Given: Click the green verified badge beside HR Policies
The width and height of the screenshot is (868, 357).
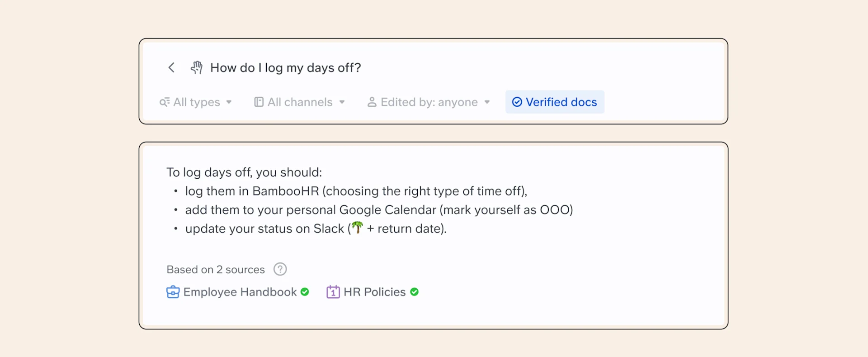Looking at the screenshot, I should [x=415, y=292].
